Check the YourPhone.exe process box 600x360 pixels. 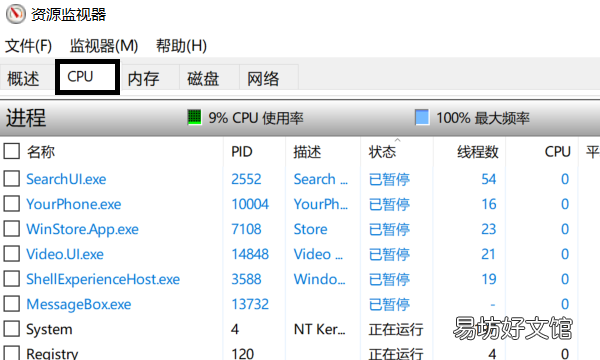click(11, 204)
